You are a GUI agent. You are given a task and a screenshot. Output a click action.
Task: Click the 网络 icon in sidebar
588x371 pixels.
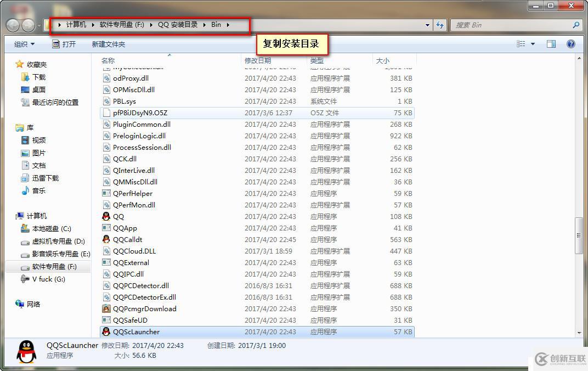point(20,304)
